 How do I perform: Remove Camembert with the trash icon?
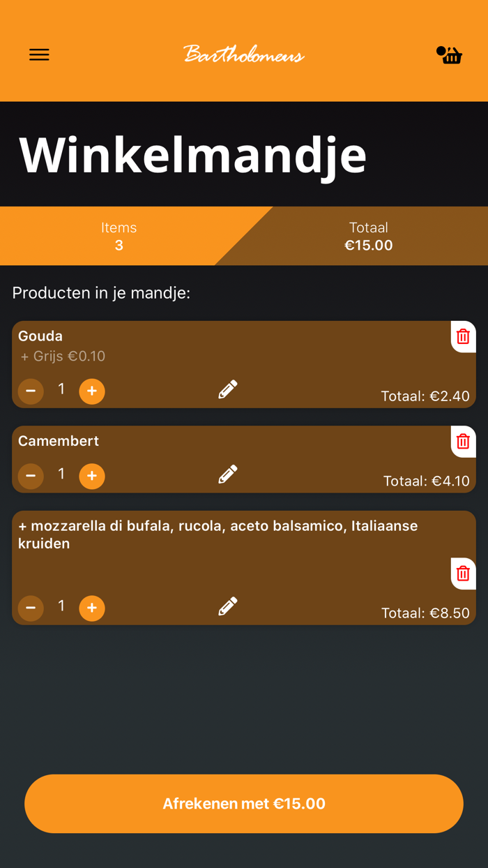click(x=463, y=442)
